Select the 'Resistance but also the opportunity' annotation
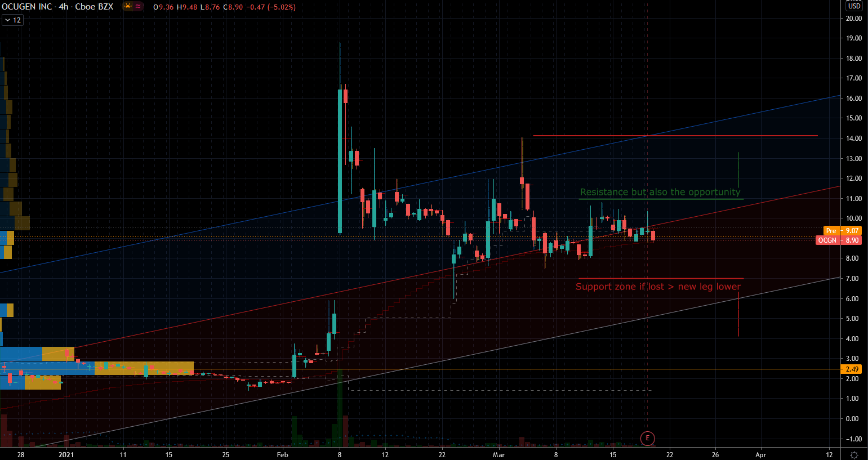This screenshot has width=868, height=460. pos(660,192)
